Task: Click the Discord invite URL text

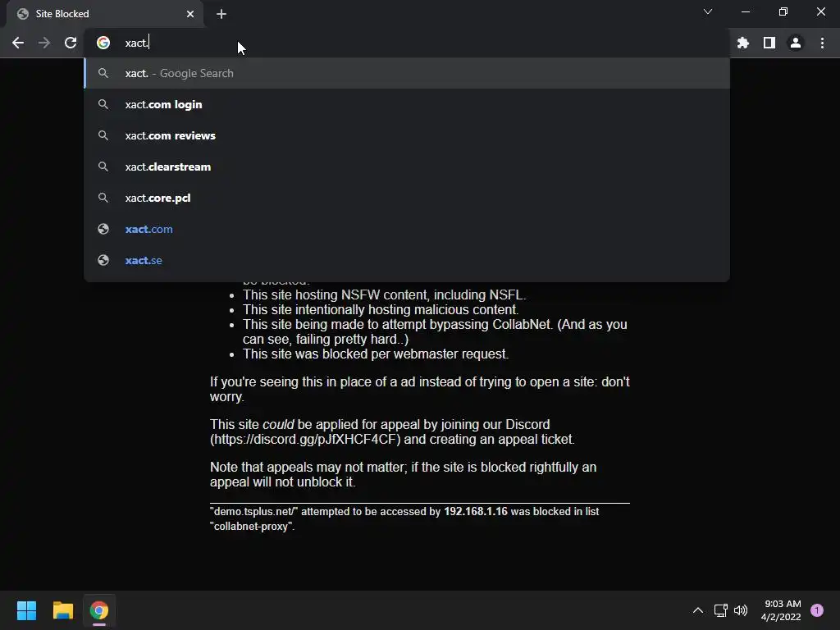Action: (x=305, y=440)
